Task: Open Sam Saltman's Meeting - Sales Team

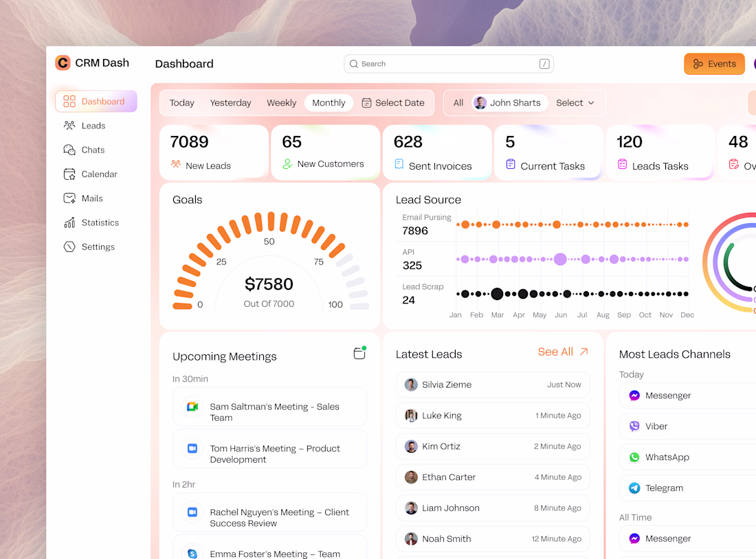Action: click(x=269, y=407)
